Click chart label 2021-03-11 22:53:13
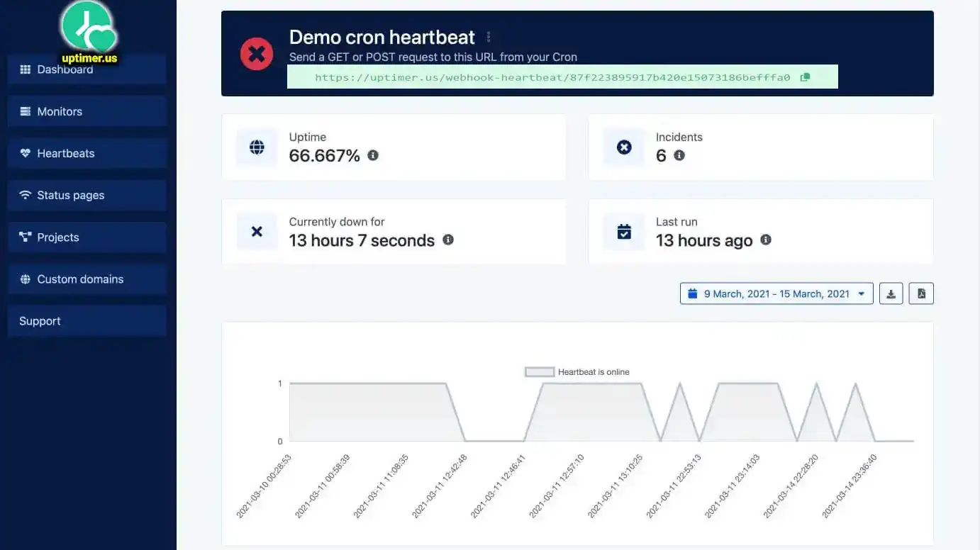 click(674, 486)
